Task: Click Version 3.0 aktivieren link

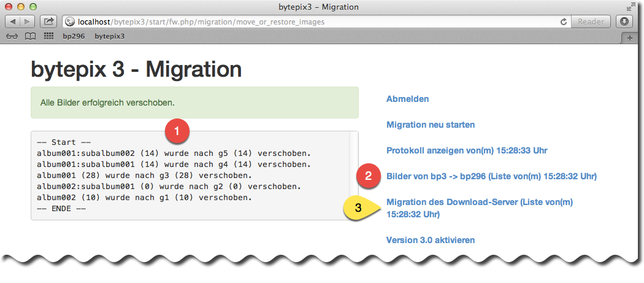Action: click(431, 240)
